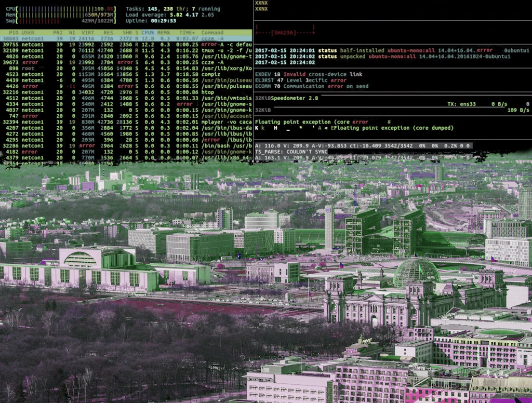Click the CPU usage meter bar

click(x=61, y=9)
